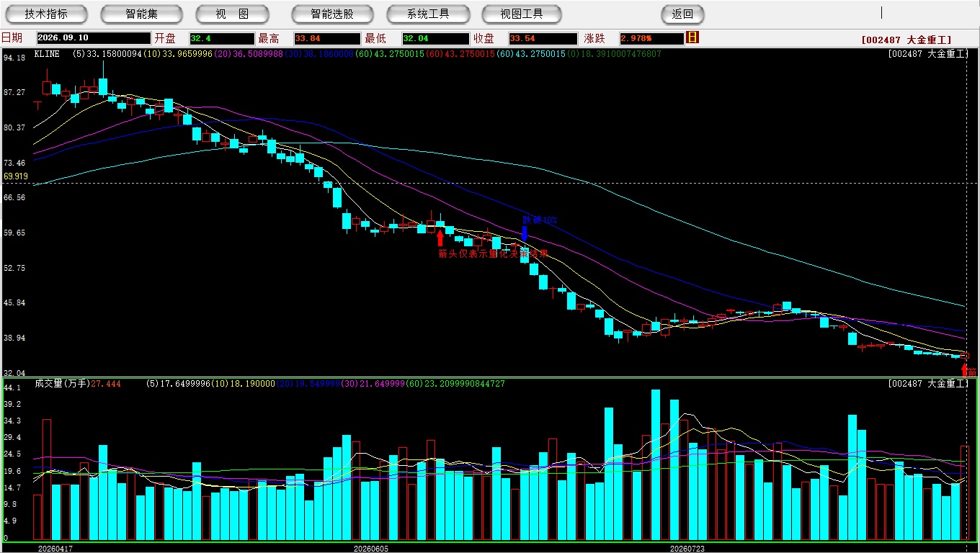Click the 最低 value 32.04

tap(435, 38)
